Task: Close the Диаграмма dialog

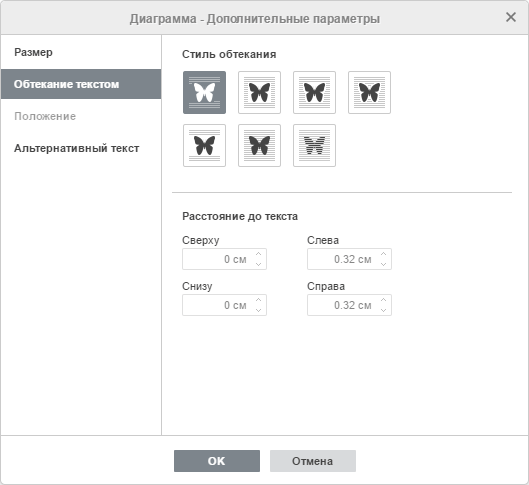Action: tap(511, 17)
